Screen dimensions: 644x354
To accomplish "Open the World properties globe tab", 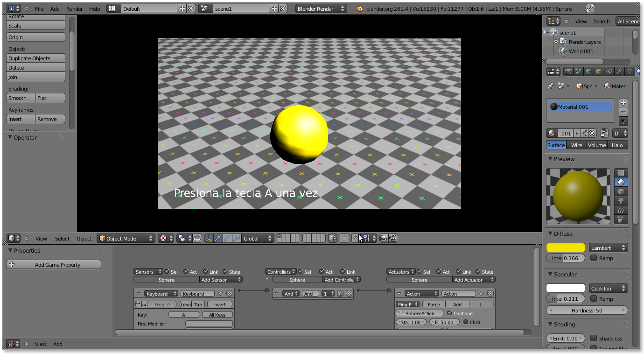I will coord(588,71).
